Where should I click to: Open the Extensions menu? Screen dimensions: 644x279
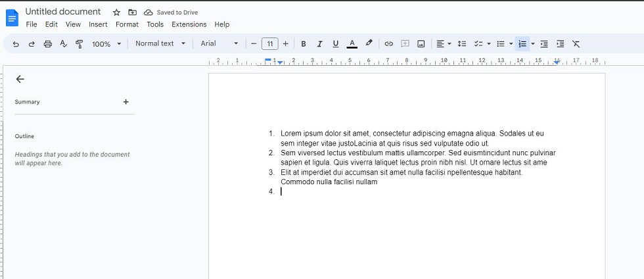pyautogui.click(x=189, y=24)
